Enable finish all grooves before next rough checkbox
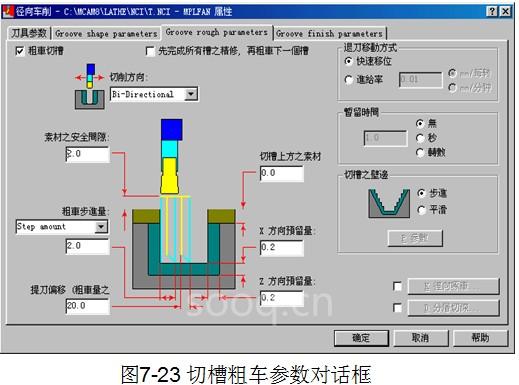Screen dimensions: 519x385 150,51
